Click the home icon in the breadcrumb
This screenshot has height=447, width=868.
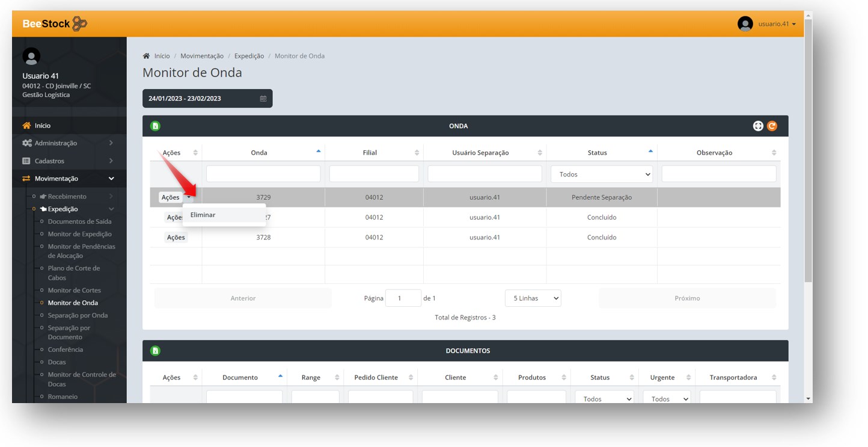tap(146, 56)
